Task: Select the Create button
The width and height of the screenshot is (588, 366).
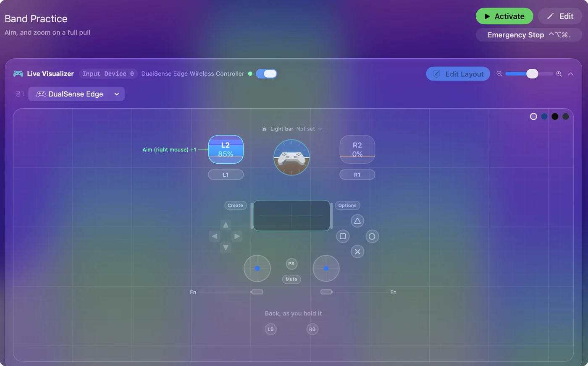Action: click(235, 206)
